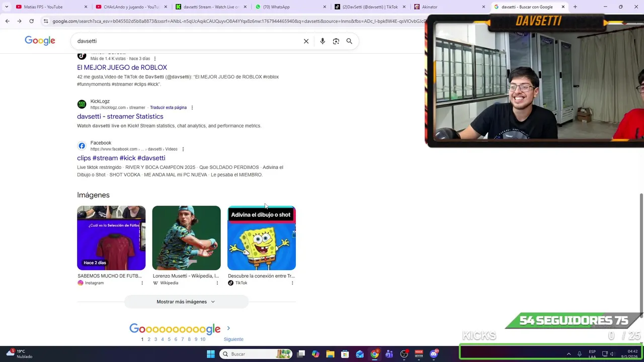The image size is (644, 362).
Task: Switch to the davsetti Stream Kick tab
Action: [x=210, y=7]
